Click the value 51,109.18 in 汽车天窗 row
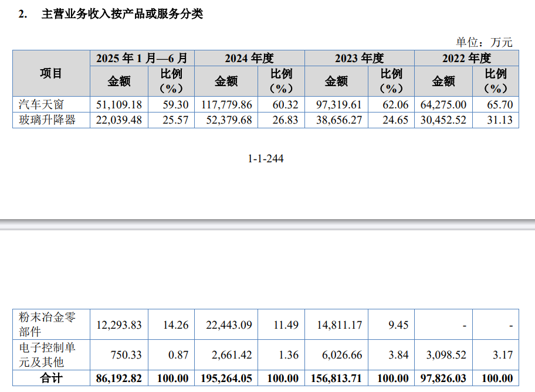 (118, 104)
